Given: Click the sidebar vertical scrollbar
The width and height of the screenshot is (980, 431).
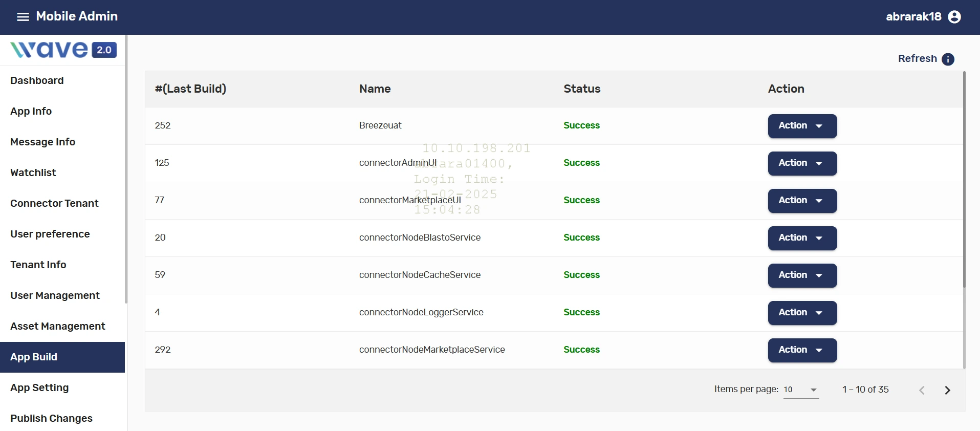Looking at the screenshot, I should (126, 169).
